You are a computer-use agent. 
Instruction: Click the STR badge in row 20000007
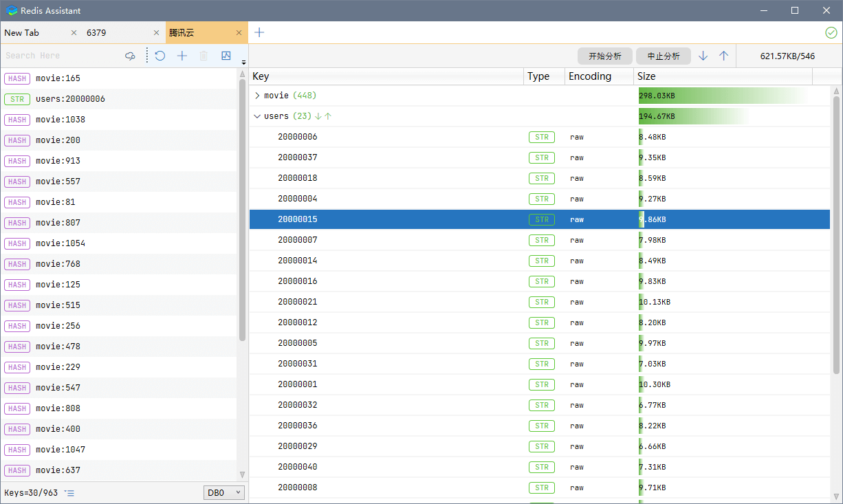click(542, 240)
